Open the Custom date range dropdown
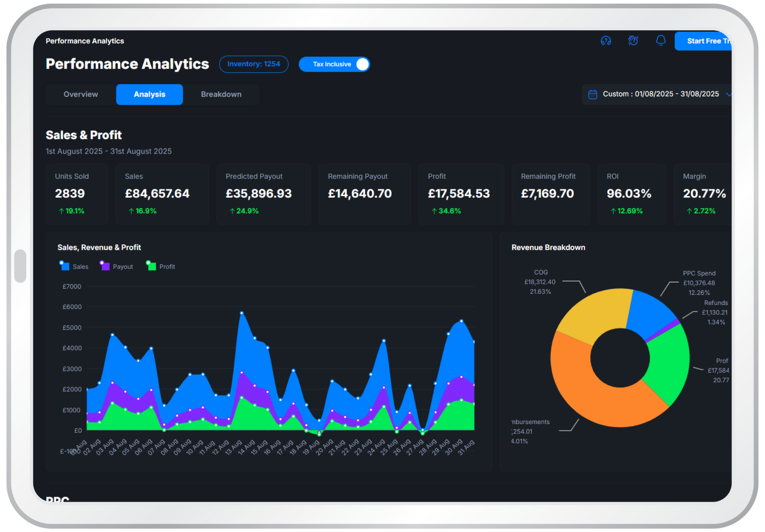Screen dimensions: 765x532 (x=660, y=94)
